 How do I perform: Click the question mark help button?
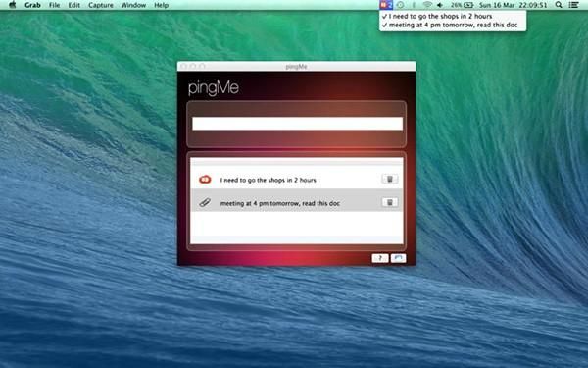click(x=380, y=258)
